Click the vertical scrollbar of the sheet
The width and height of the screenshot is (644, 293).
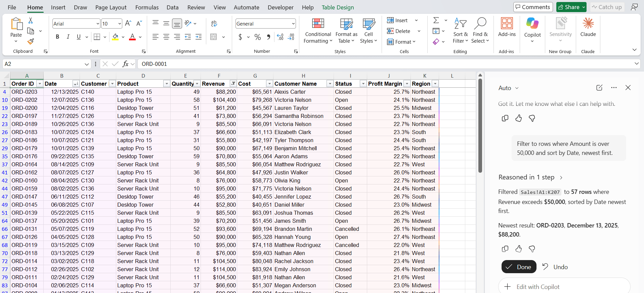coord(480,125)
